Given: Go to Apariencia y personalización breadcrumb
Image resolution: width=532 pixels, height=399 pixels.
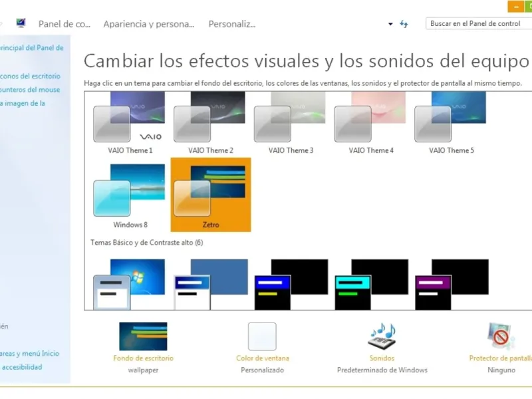Looking at the screenshot, I should coord(149,24).
